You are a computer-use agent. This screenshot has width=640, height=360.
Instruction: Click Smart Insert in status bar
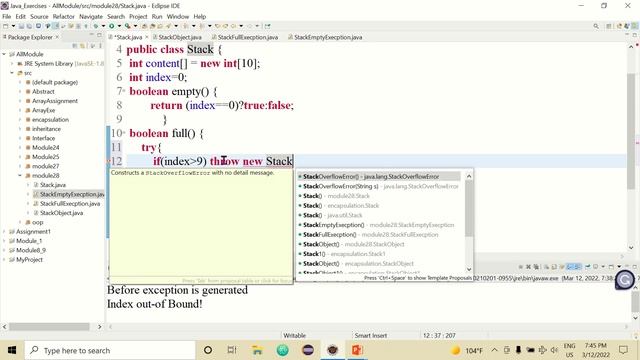370,336
